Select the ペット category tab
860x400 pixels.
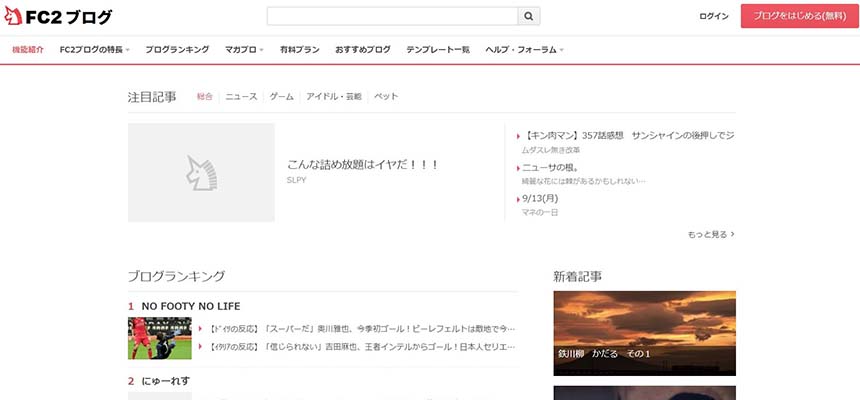[x=386, y=97]
